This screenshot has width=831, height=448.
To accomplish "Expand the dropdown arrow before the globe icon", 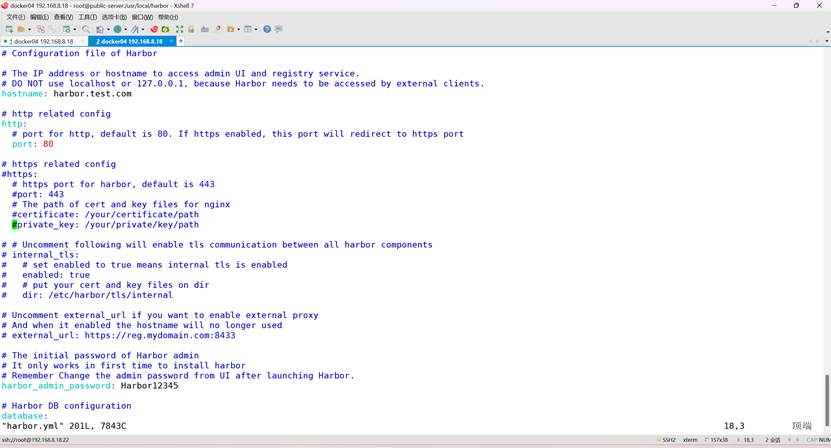I will [108, 29].
